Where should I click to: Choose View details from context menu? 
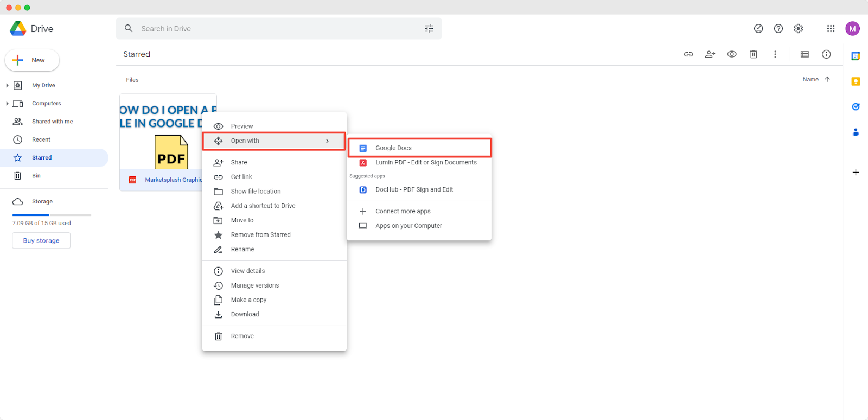274,271
